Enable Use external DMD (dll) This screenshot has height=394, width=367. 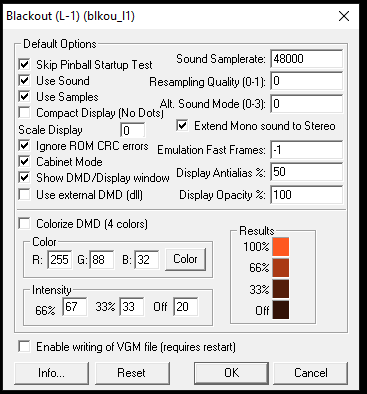tap(24, 194)
